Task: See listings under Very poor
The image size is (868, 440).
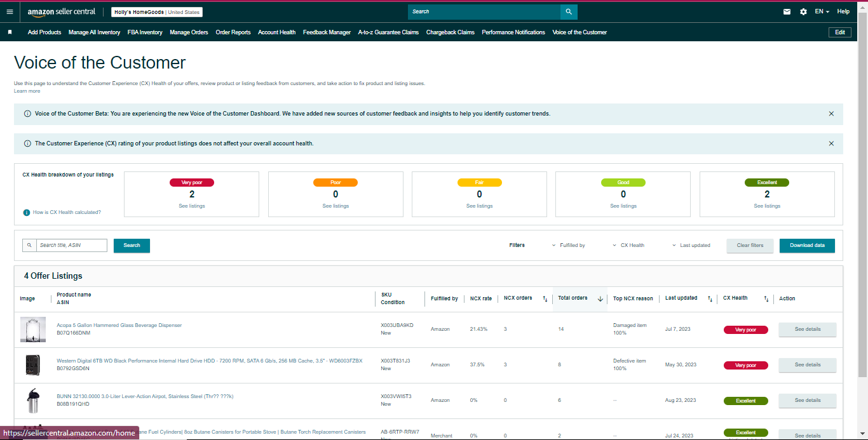Action: (x=192, y=206)
